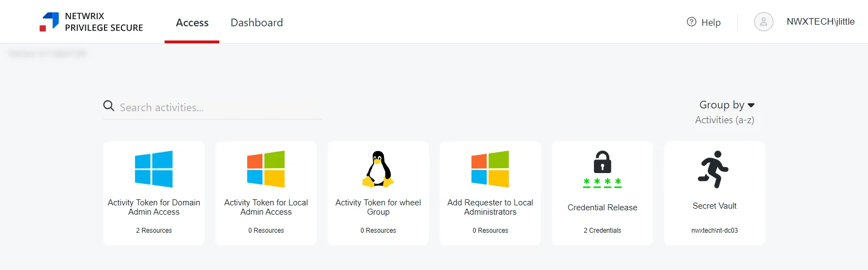The height and width of the screenshot is (270, 868).
Task: Click the Linux penguin icon for wheel Group
Action: (378, 169)
